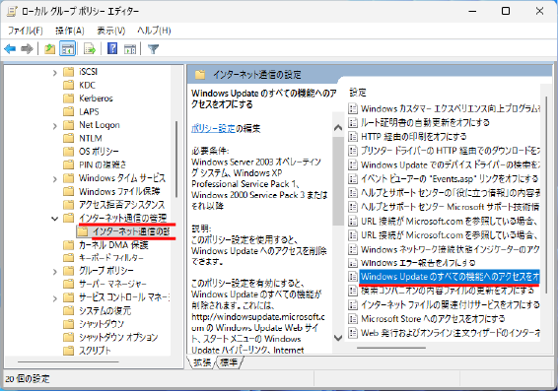Viewport: 558px width, 392px height.
Task: Click the tree pane horizontal scrollbar
Action: (x=68, y=362)
